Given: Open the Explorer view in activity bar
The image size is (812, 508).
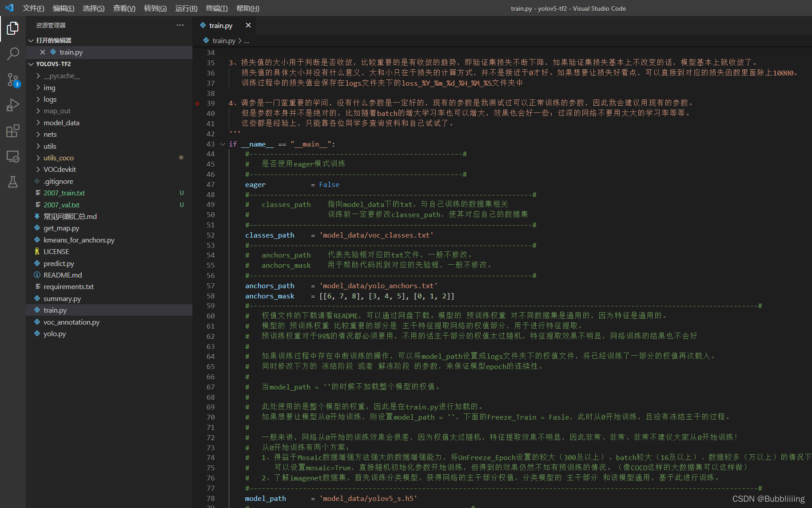Looking at the screenshot, I should pos(13,28).
